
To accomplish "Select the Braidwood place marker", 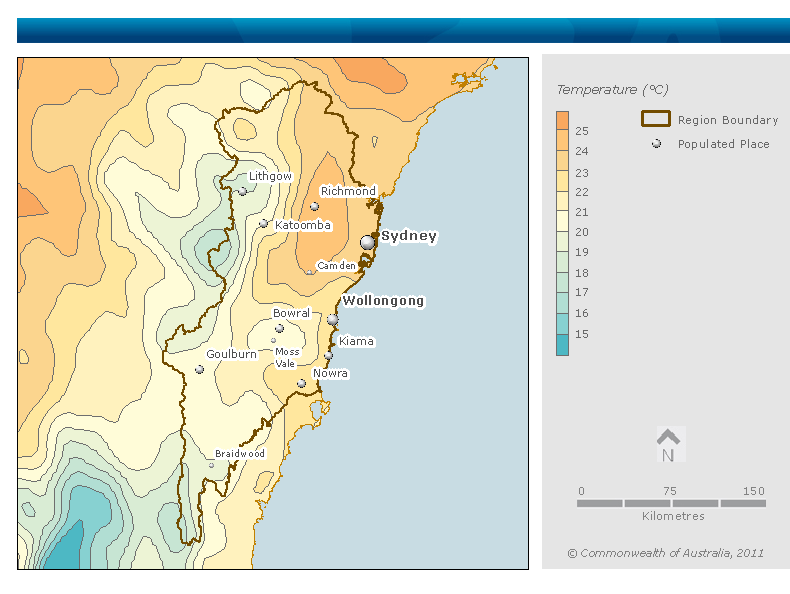I will tap(211, 465).
